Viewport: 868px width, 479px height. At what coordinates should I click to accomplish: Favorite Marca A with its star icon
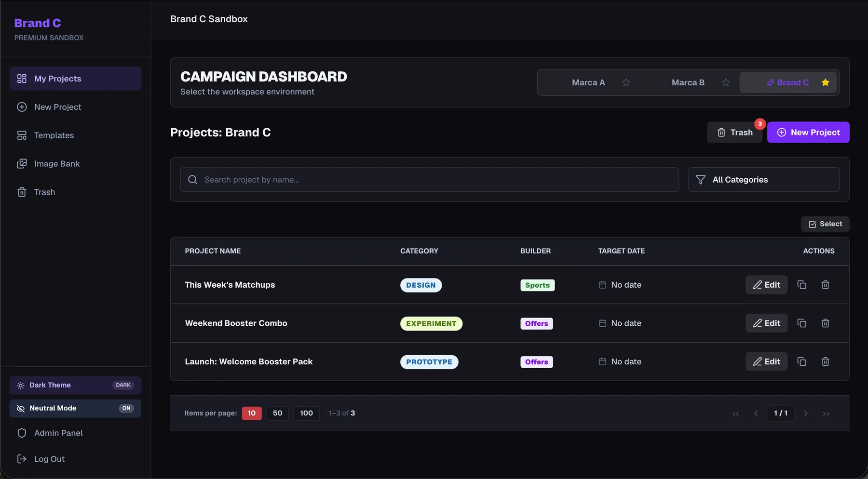(x=626, y=82)
